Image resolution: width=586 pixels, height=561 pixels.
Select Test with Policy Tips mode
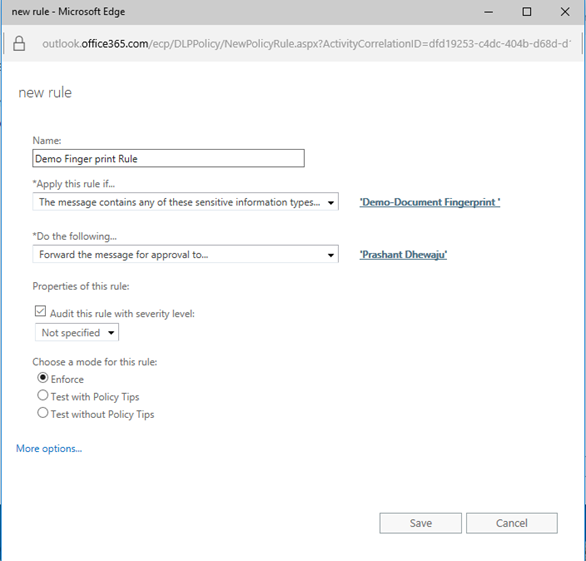[x=43, y=395]
